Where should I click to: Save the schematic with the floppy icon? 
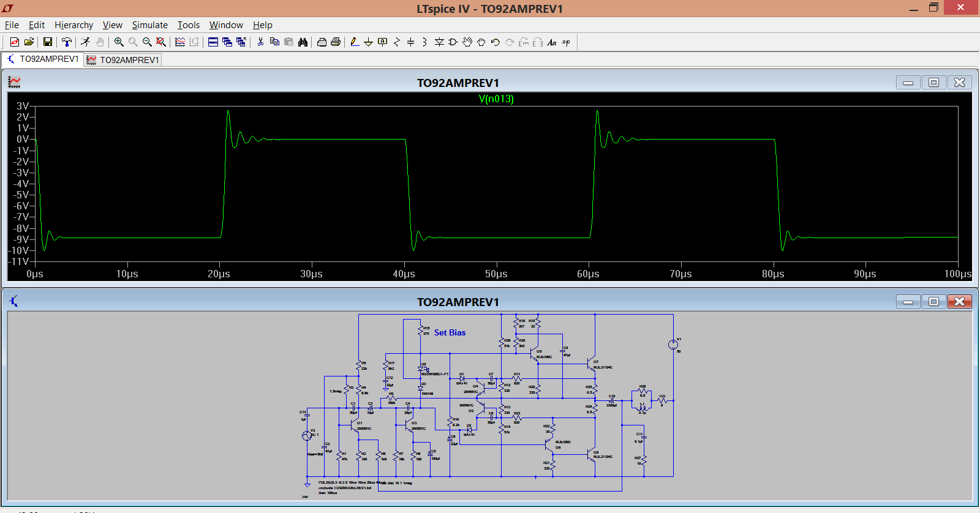[47, 42]
